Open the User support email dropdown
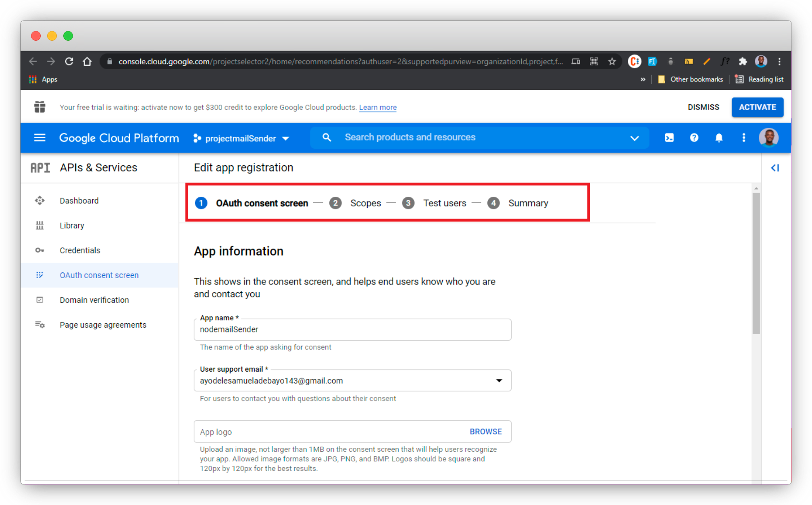812x505 pixels. click(x=352, y=380)
